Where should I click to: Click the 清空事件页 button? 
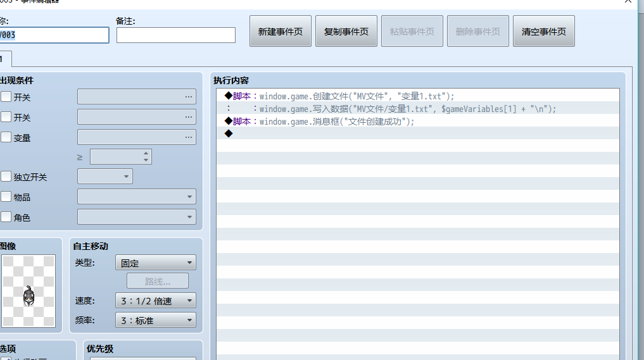[x=544, y=31]
